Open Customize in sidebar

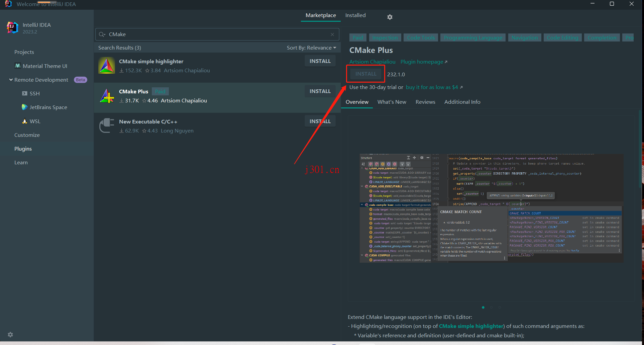click(x=27, y=135)
